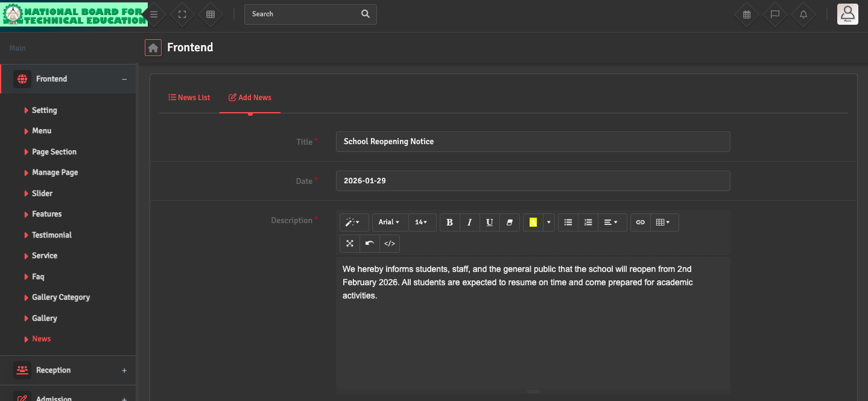The image size is (868, 401).
Task: Open the Arial font family dropdown
Action: pos(390,223)
